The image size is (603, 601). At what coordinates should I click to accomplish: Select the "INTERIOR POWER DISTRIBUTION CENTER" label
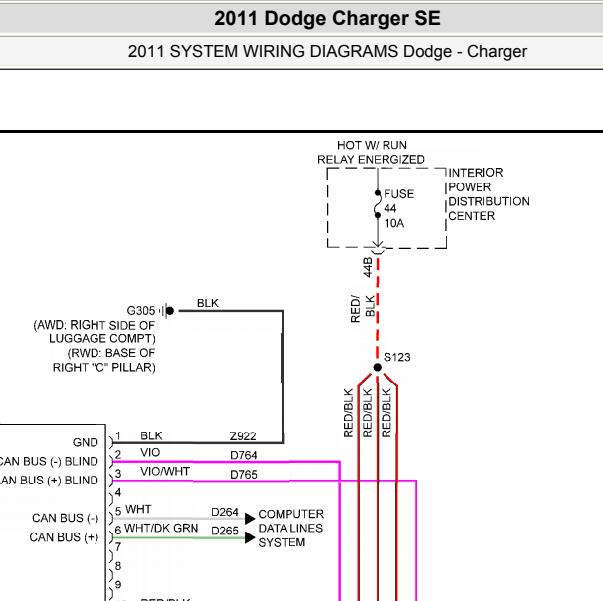[x=488, y=194]
